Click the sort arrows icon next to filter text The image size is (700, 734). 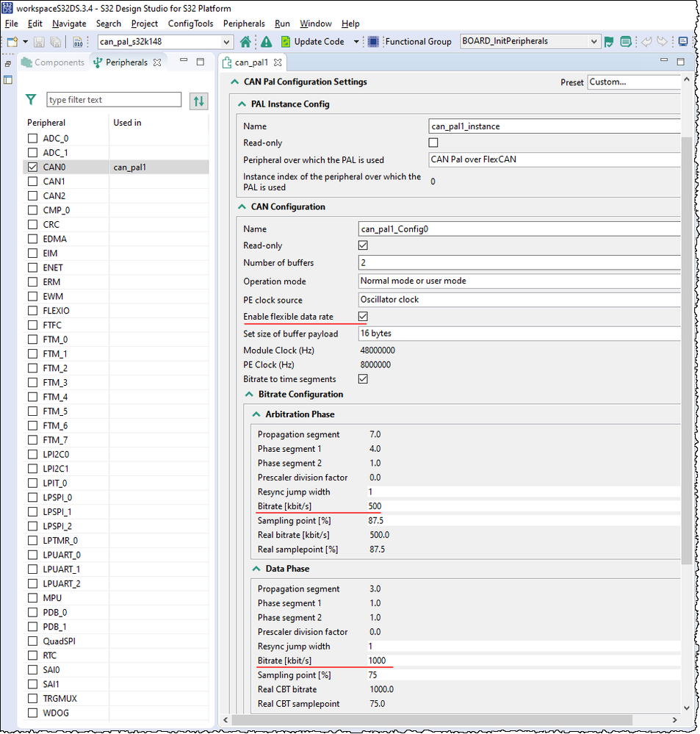[x=197, y=99]
